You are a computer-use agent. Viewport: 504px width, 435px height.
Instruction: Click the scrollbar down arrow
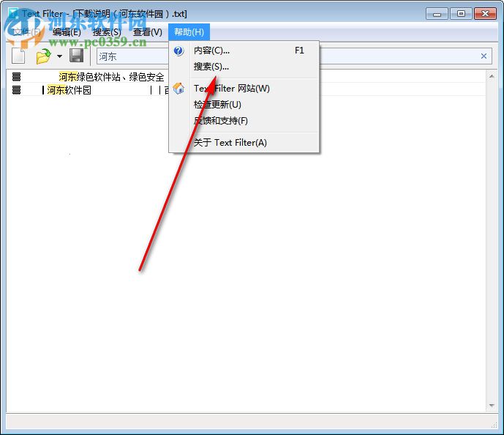tap(492, 406)
